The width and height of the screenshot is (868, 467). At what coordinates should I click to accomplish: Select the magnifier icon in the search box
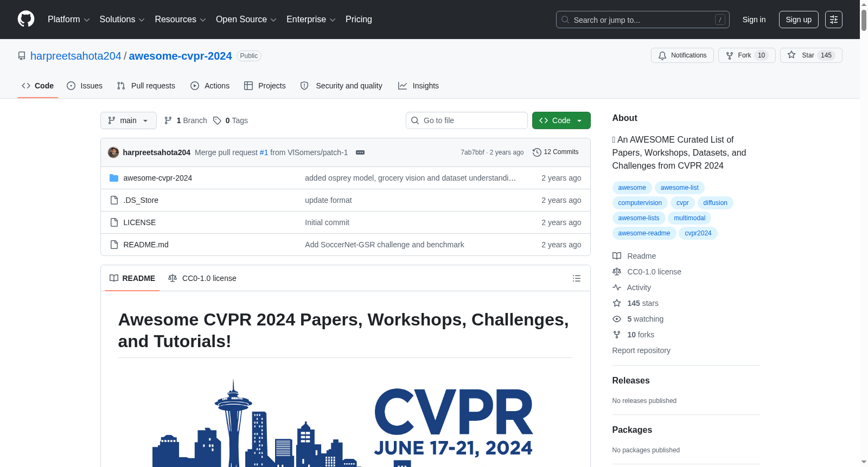pos(565,20)
